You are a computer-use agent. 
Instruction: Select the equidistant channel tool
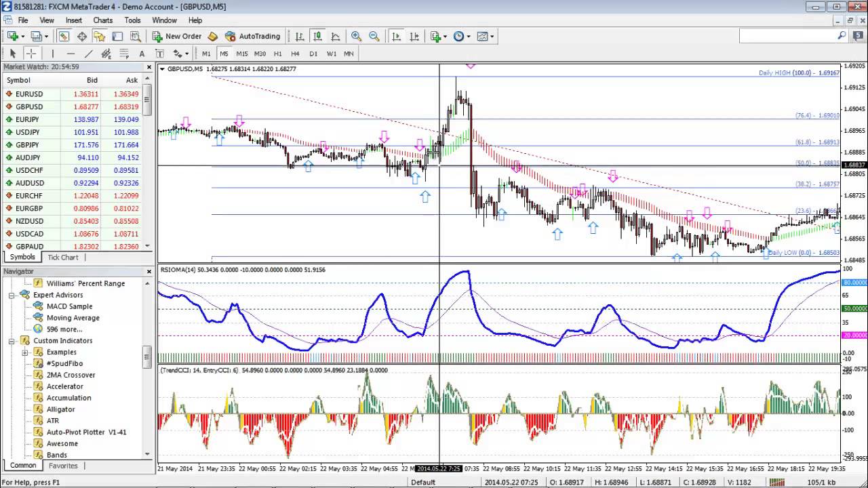106,54
